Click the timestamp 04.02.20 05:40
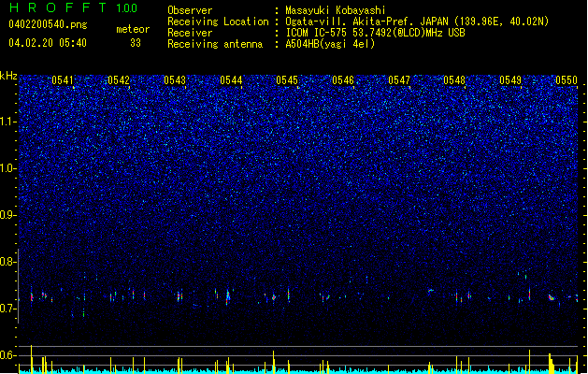The image size is (588, 374). pos(48,43)
